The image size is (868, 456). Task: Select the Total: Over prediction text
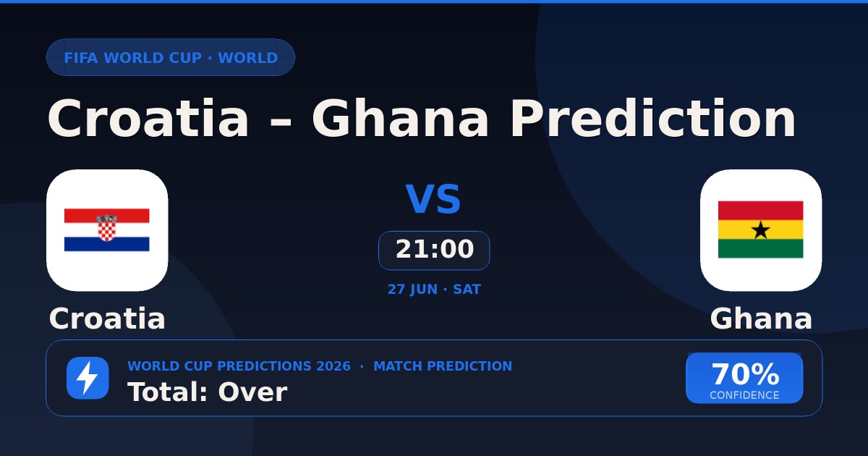pos(208,392)
